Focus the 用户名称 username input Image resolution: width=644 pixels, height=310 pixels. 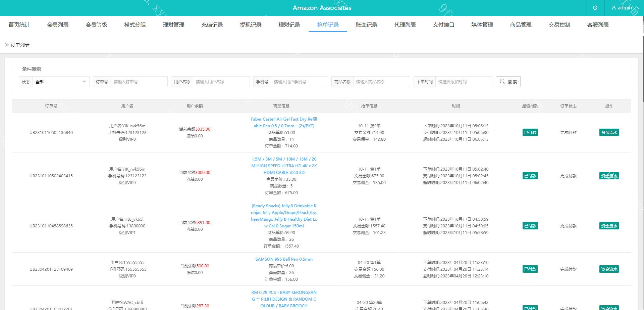221,82
